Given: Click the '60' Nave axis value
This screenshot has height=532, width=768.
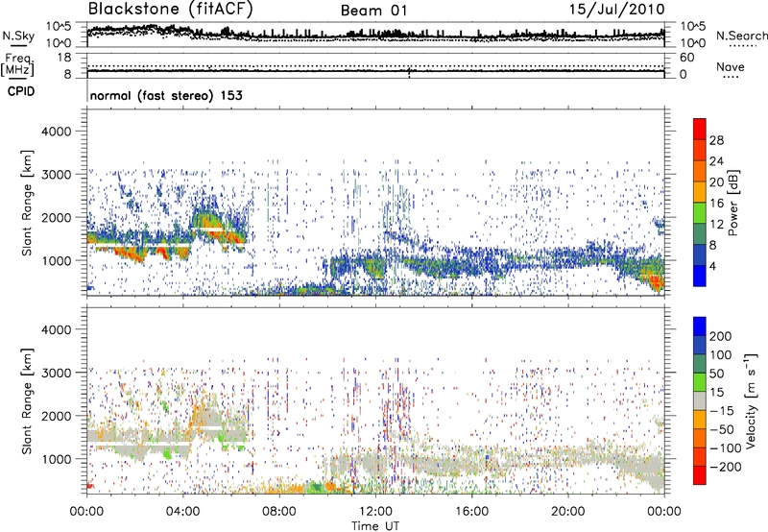Looking at the screenshot, I should (x=686, y=58).
